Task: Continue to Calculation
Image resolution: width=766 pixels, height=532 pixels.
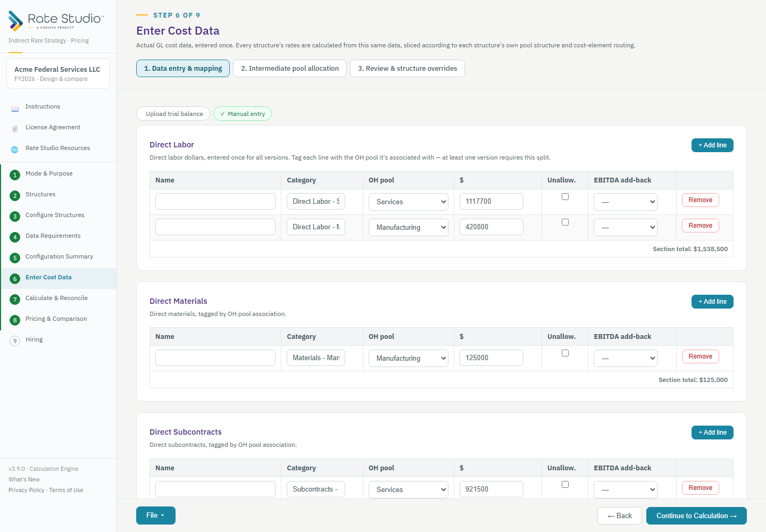Action: pos(696,516)
